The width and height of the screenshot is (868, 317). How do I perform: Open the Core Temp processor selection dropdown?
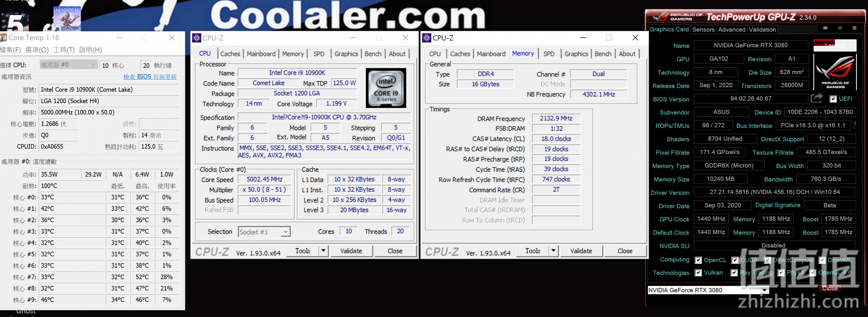click(x=69, y=64)
